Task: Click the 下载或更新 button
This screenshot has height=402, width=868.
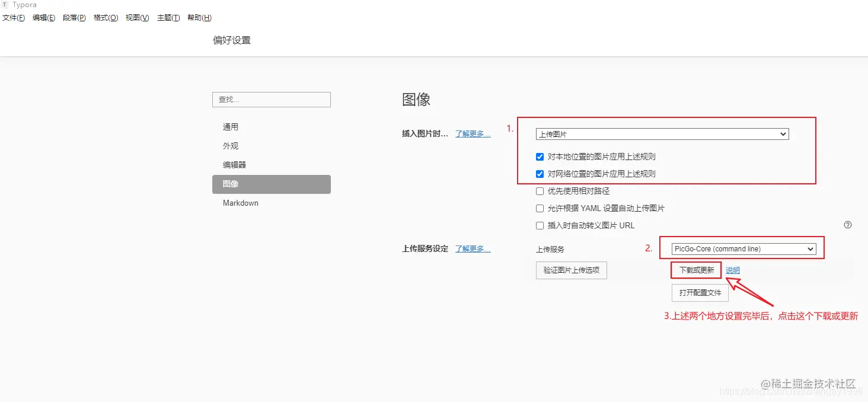Action: [x=695, y=270]
